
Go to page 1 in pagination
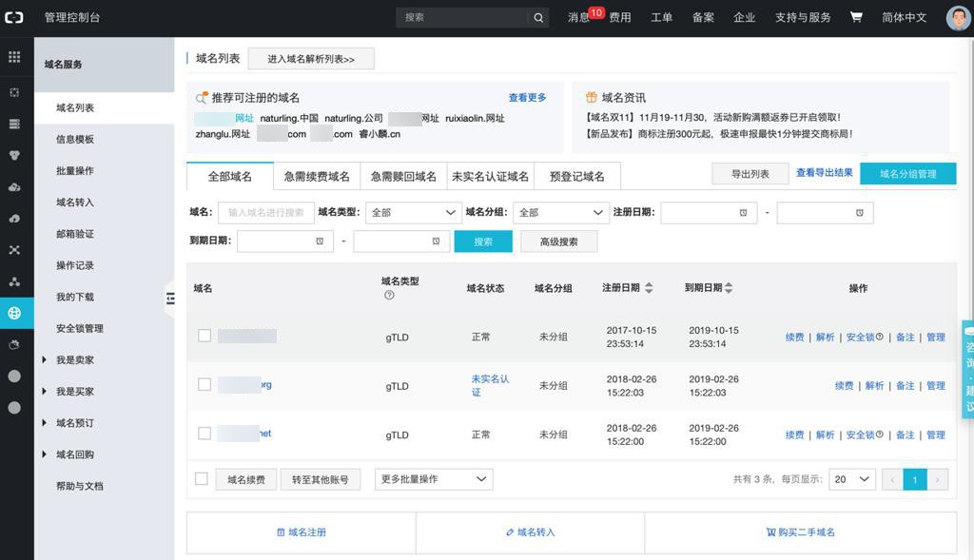(x=915, y=479)
